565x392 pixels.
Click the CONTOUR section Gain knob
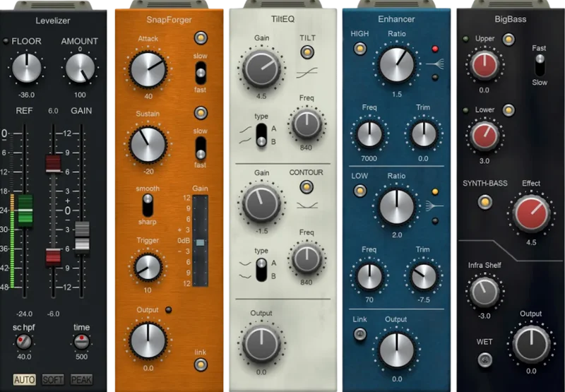261,203
